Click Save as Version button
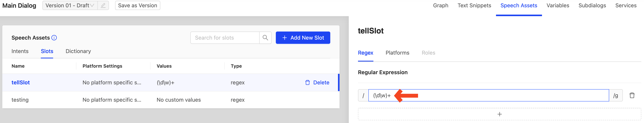This screenshot has height=123, width=644. (x=137, y=6)
